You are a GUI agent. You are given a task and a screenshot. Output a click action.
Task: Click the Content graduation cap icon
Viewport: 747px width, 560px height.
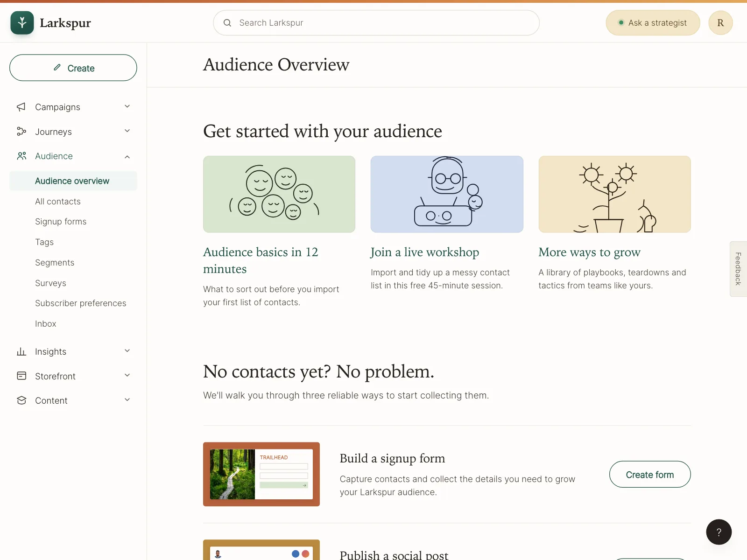pyautogui.click(x=21, y=400)
